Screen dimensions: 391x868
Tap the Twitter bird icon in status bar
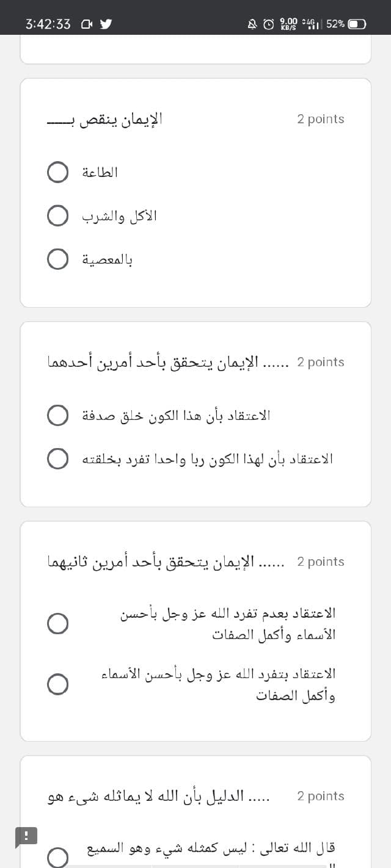pos(105,24)
